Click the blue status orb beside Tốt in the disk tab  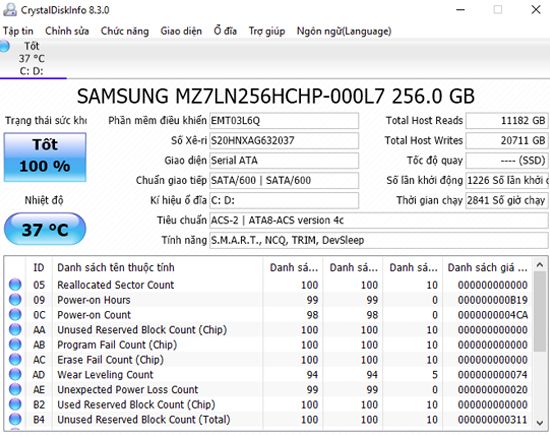click(4, 46)
